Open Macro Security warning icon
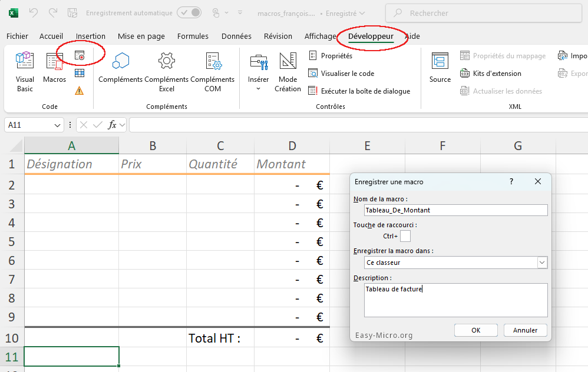The image size is (588, 372). (x=79, y=91)
